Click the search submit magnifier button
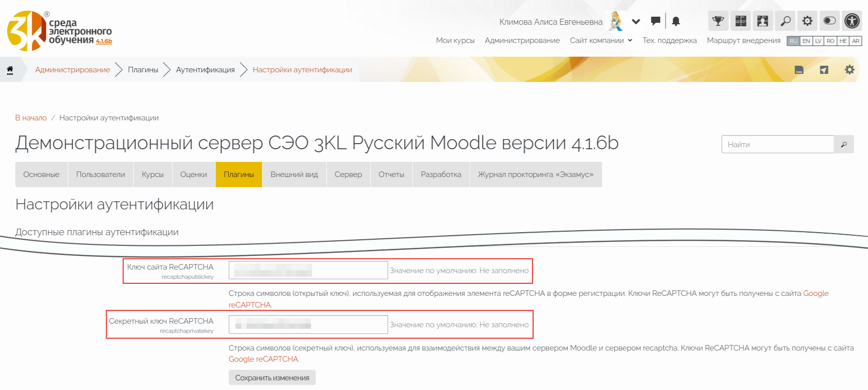This screenshot has height=390, width=868. point(844,144)
